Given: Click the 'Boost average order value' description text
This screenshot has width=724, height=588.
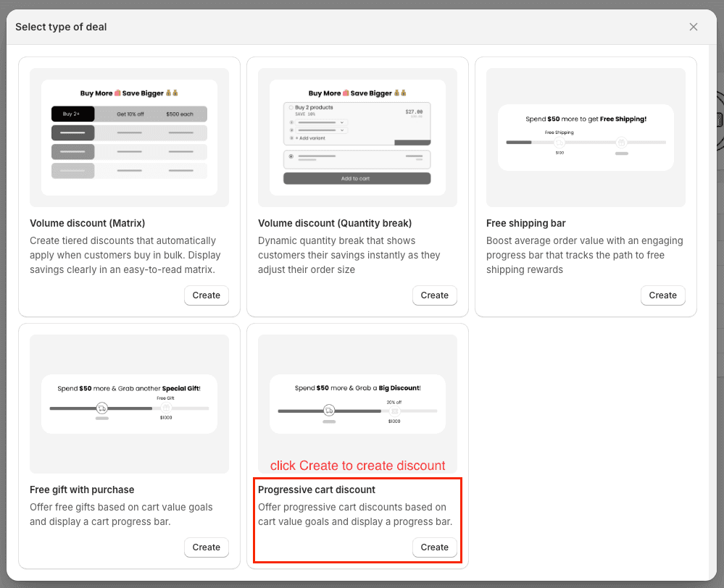Looking at the screenshot, I should [x=585, y=255].
